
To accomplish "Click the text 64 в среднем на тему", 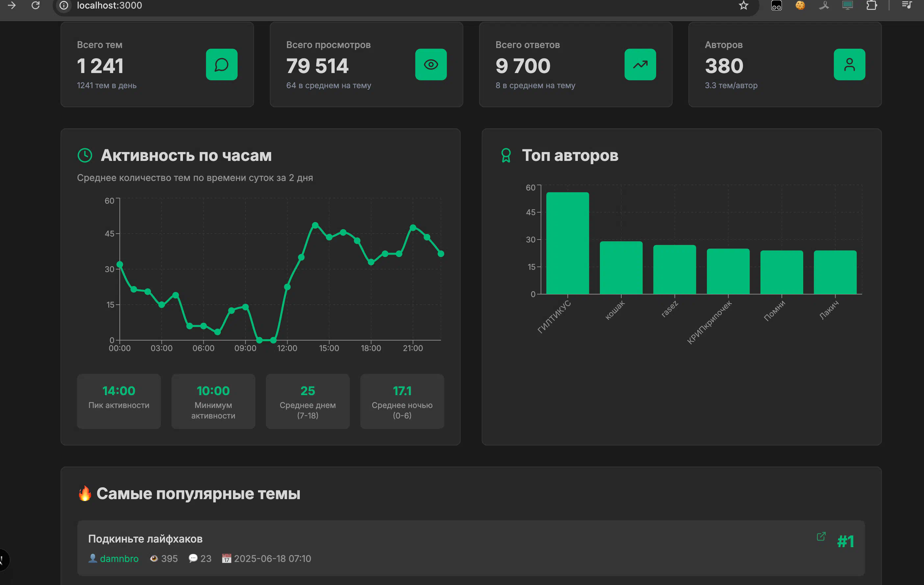I will [x=328, y=85].
